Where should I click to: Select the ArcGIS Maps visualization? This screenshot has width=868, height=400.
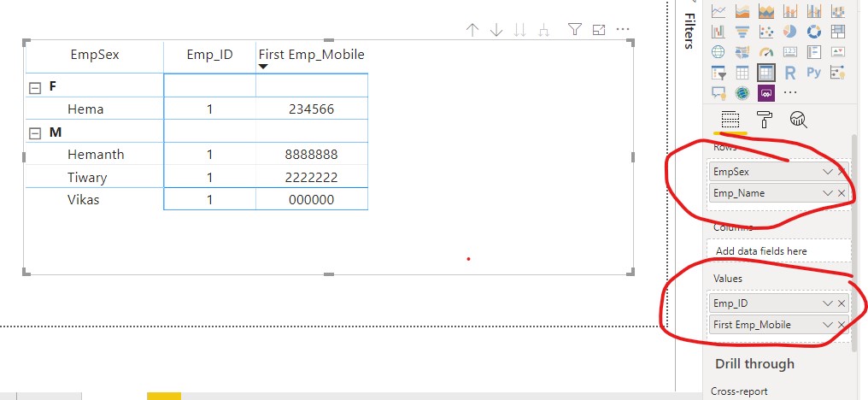(742, 92)
